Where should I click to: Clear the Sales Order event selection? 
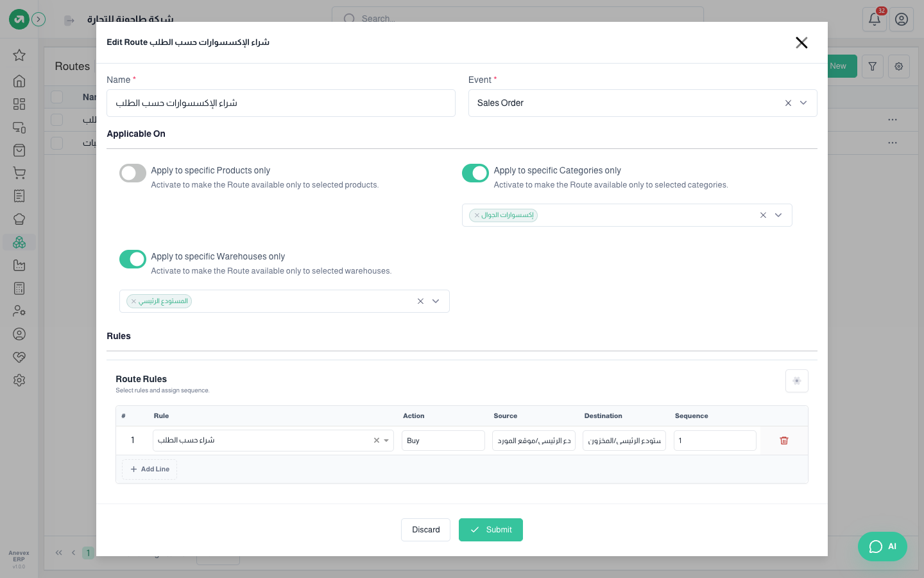pyautogui.click(x=788, y=103)
